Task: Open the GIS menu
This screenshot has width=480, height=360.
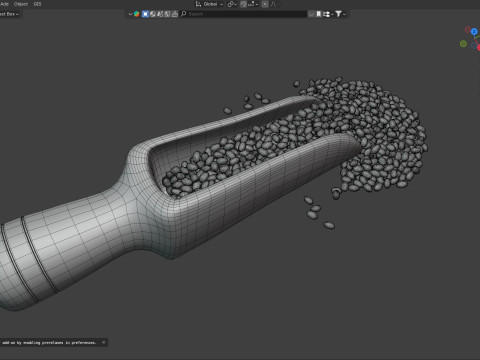Action: (x=37, y=4)
